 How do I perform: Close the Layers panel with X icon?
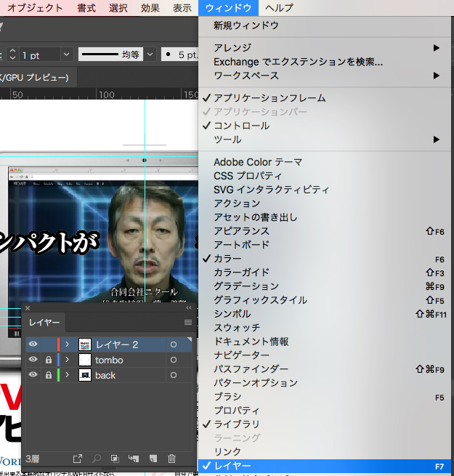click(x=28, y=308)
